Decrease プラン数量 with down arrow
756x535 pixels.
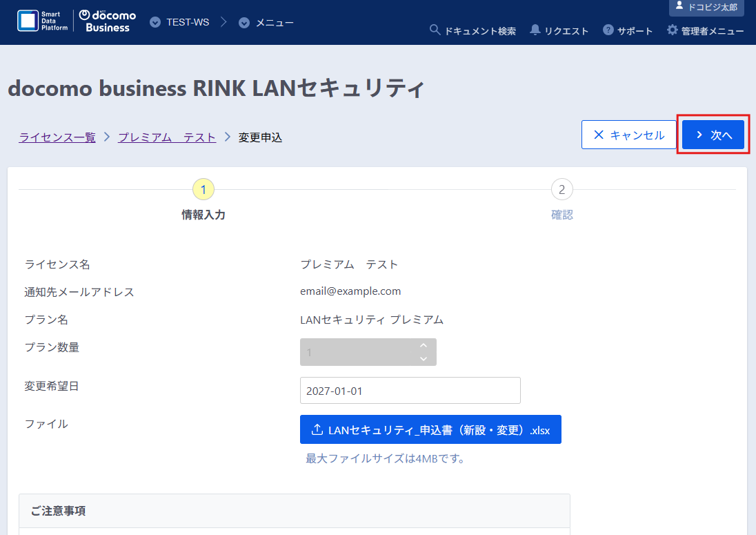(x=424, y=358)
